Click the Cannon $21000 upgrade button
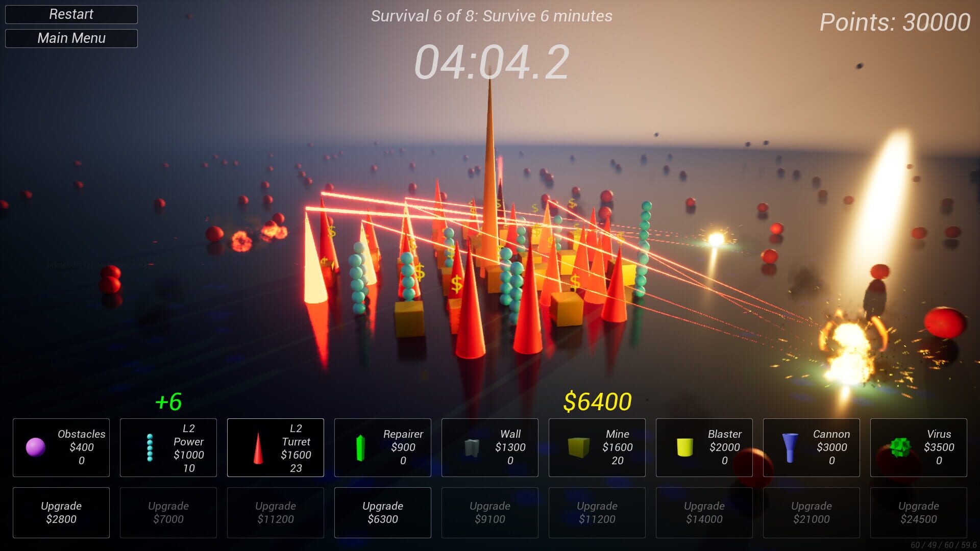 click(x=811, y=512)
